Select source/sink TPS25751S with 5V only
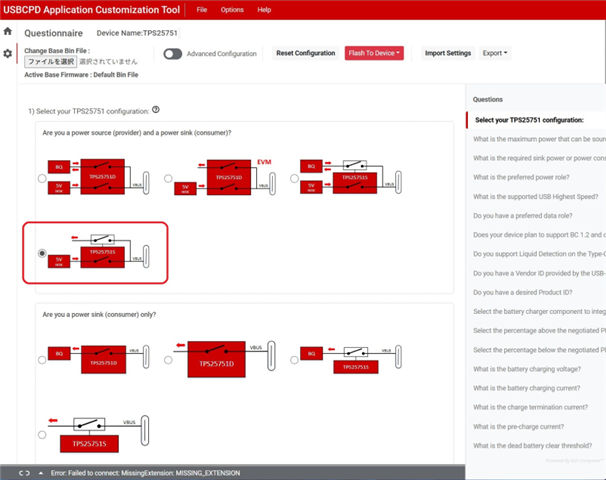 pos(42,253)
